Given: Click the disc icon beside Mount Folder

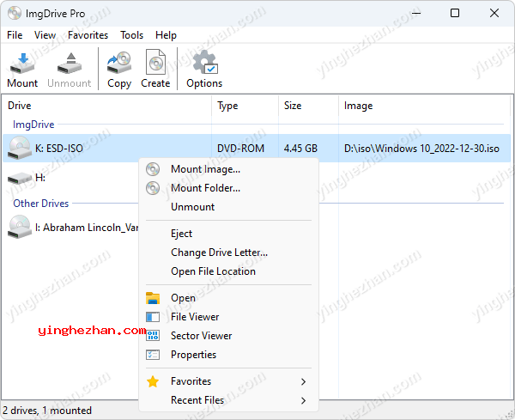Looking at the screenshot, I should tap(153, 188).
